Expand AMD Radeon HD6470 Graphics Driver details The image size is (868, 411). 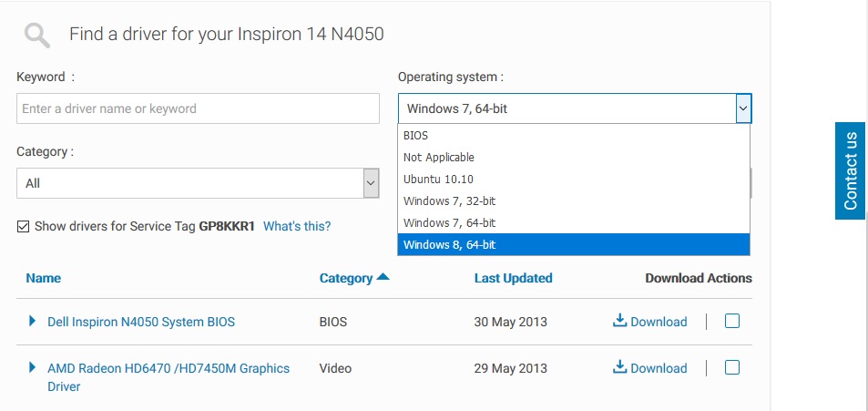(x=32, y=367)
